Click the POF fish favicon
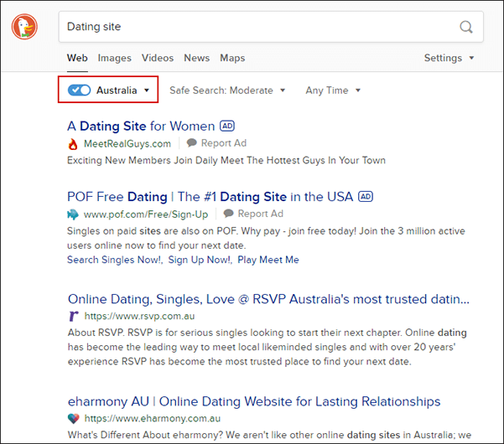Image resolution: width=504 pixels, height=444 pixels. coord(73,214)
